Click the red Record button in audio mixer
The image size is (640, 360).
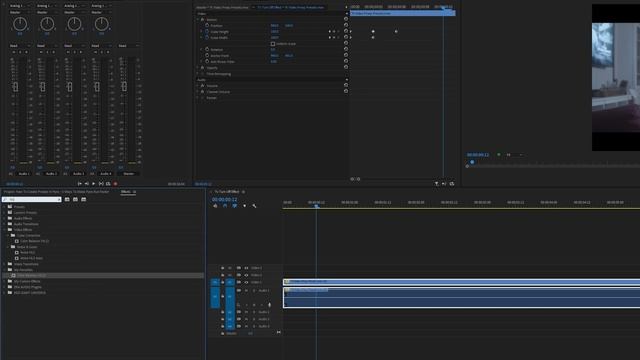pos(116,184)
